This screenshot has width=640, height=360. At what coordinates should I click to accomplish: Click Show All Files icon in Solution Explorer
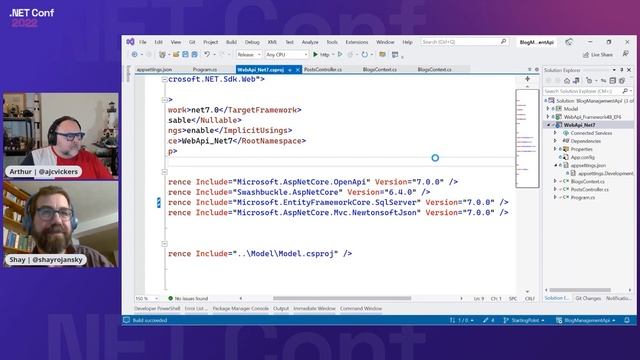click(622, 81)
